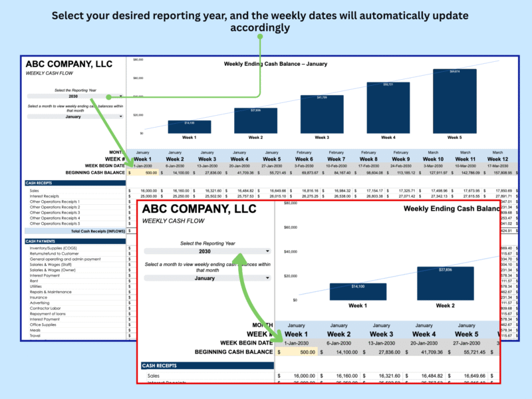Click the Week 5 chart bar in background sheet

pos(455,101)
